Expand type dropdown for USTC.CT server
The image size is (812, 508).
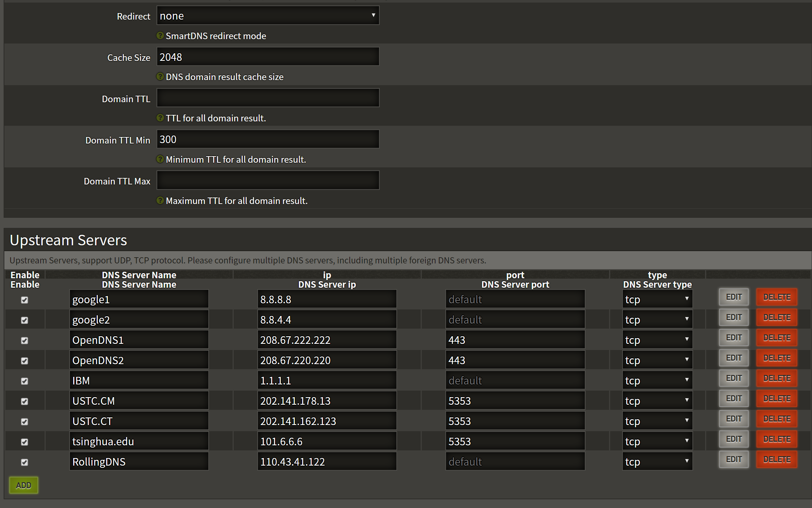[x=657, y=421]
